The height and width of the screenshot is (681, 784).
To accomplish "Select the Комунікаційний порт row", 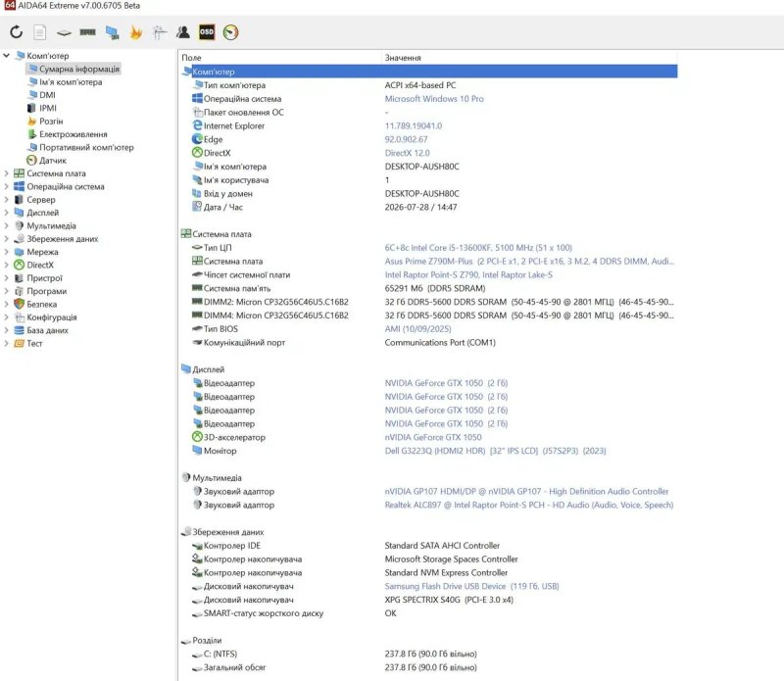I will [429, 343].
